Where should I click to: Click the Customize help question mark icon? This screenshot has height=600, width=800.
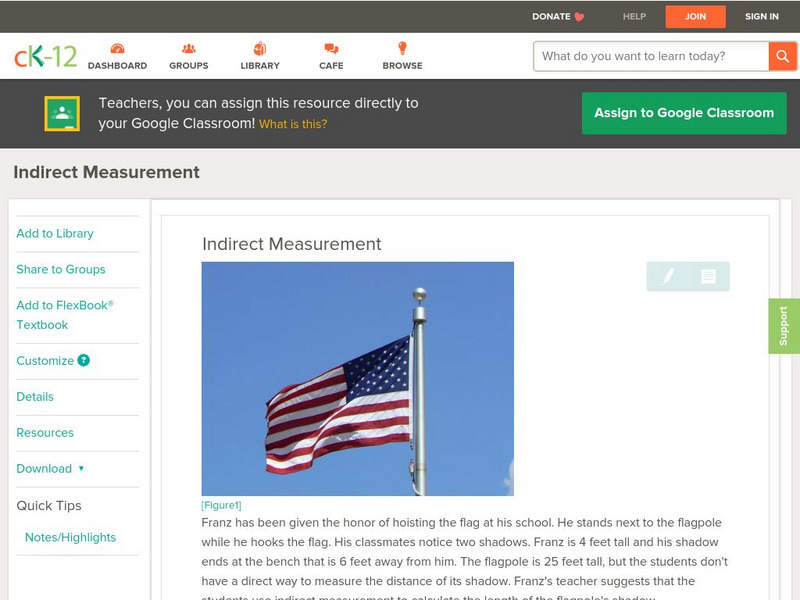point(84,360)
